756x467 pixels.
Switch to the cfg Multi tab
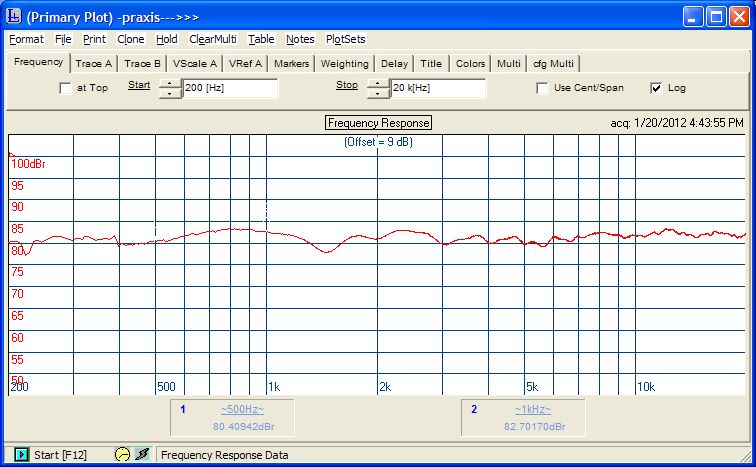click(x=554, y=64)
